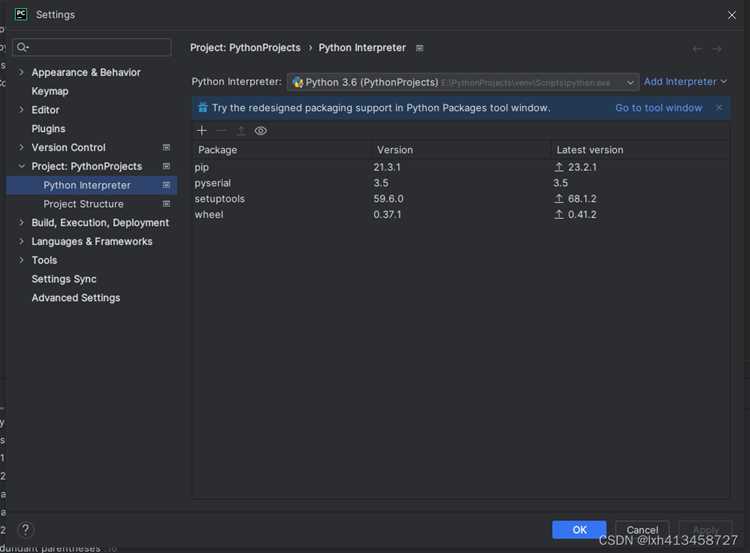Dismiss the packaging support banner
Screen dimensions: 750x553
coord(719,108)
